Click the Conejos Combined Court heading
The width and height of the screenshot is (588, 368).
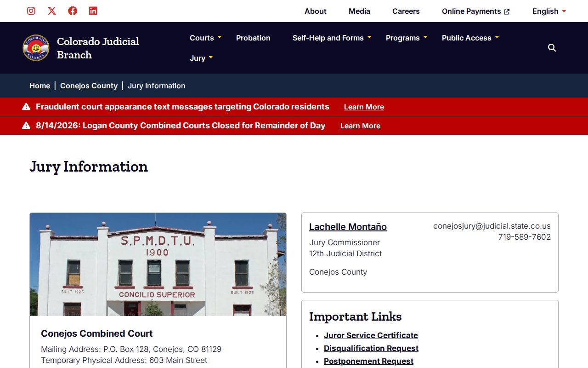pyautogui.click(x=96, y=333)
